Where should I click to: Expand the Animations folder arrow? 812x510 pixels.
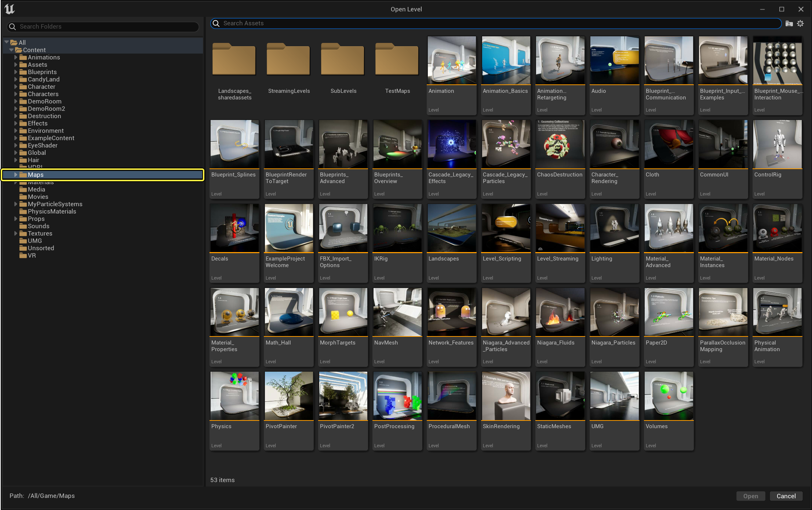tap(16, 57)
